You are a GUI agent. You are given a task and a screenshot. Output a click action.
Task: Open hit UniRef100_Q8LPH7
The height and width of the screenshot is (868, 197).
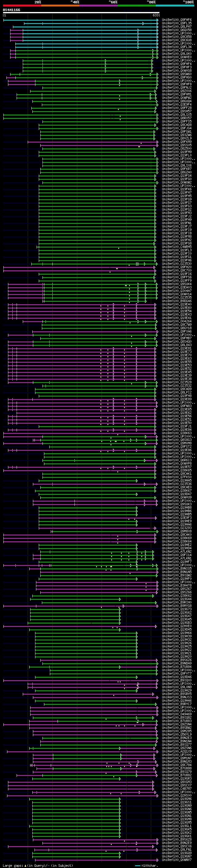(x=177, y=26)
